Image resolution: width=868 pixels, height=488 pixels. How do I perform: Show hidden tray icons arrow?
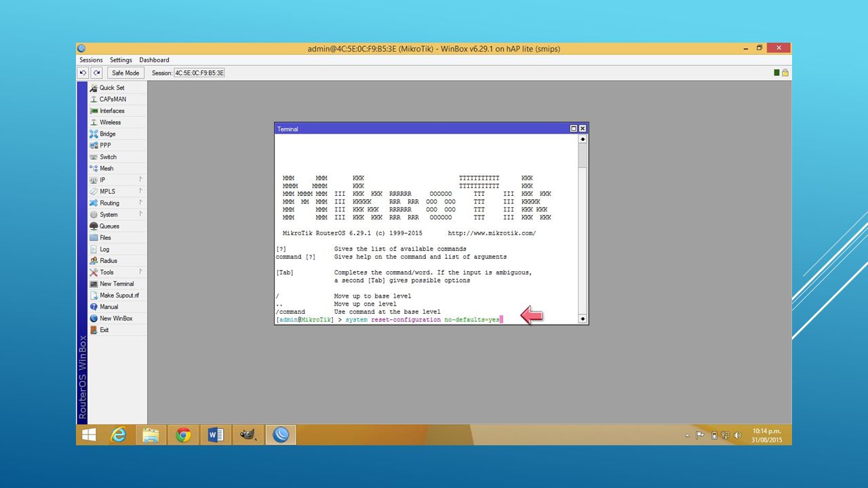click(x=687, y=435)
